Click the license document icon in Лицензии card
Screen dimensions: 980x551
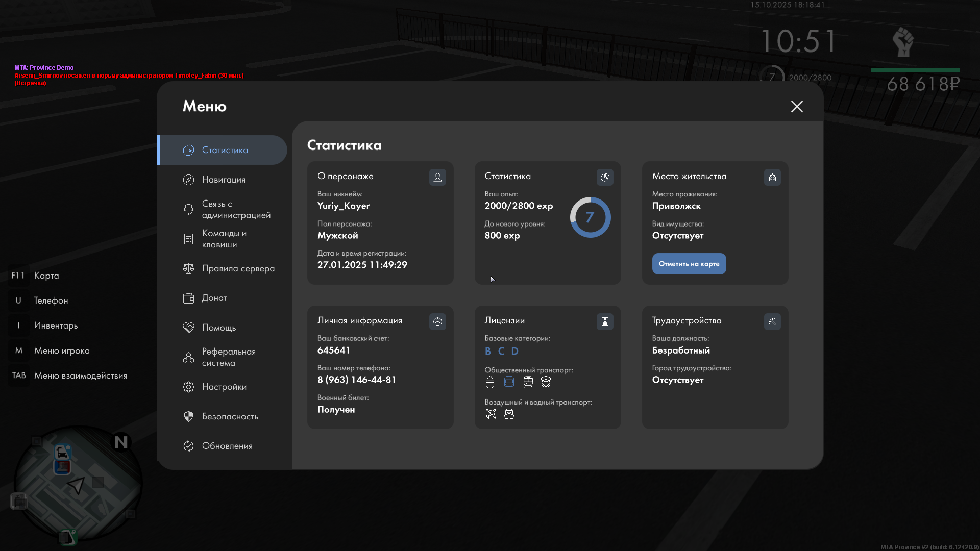pyautogui.click(x=605, y=321)
